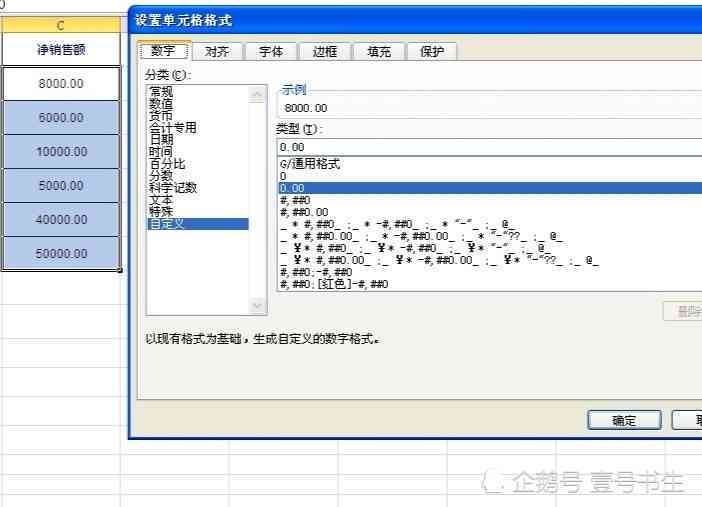Click cell with value 50000.00
702x507 pixels.
[61, 254]
